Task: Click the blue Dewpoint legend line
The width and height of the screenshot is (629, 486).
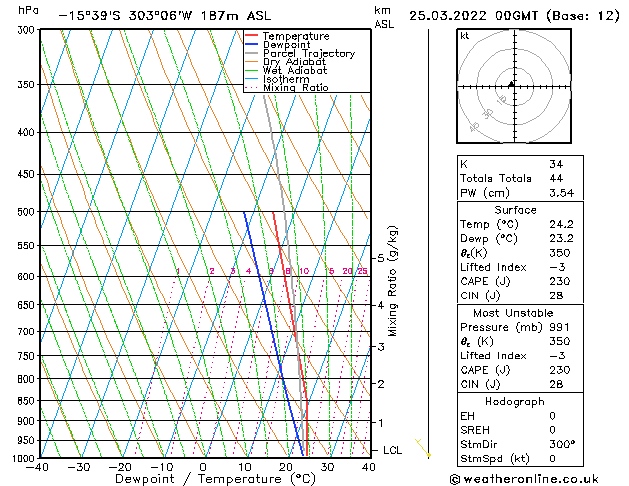Action: pyautogui.click(x=251, y=44)
